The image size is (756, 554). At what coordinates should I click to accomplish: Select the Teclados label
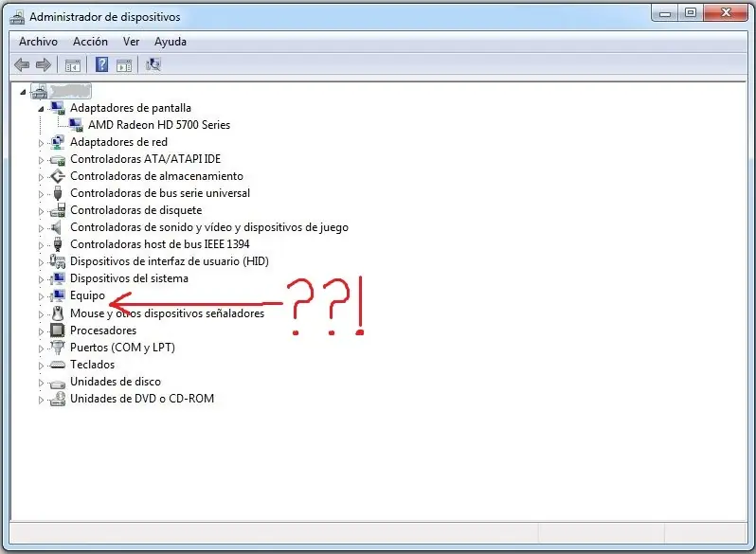coord(92,365)
